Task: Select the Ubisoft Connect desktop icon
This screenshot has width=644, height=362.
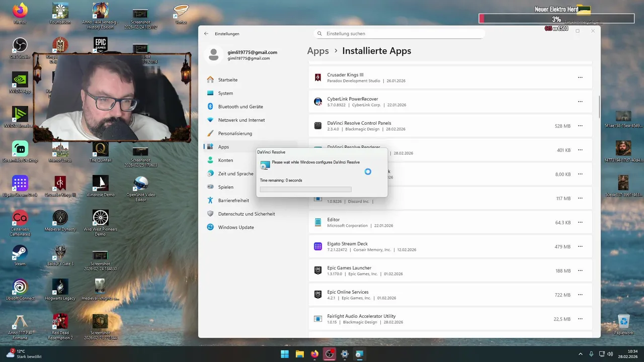Action: pyautogui.click(x=20, y=289)
